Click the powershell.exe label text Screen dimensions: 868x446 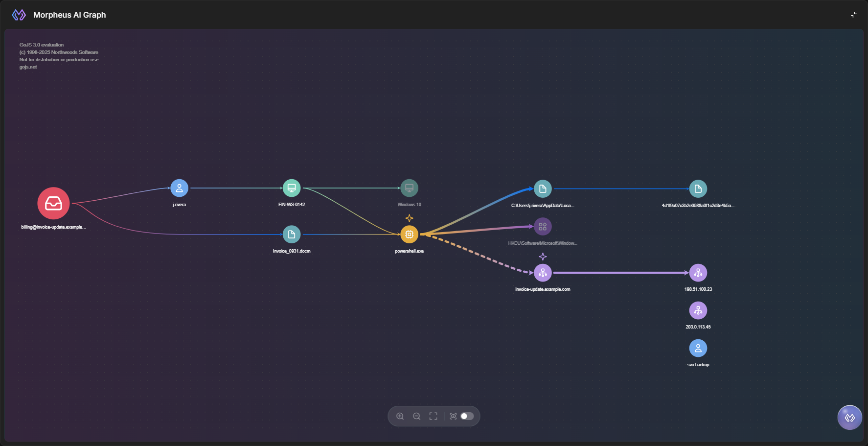pos(409,251)
